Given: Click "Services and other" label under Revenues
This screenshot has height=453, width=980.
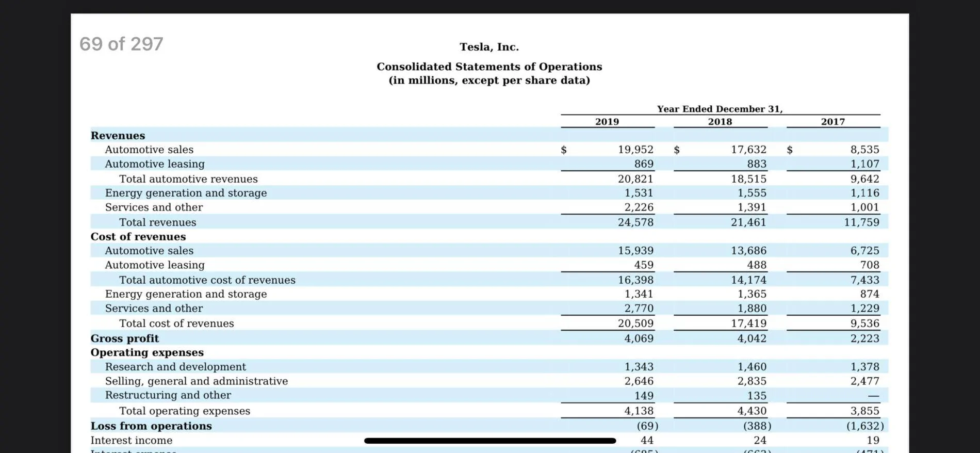Looking at the screenshot, I should pyautogui.click(x=154, y=207).
